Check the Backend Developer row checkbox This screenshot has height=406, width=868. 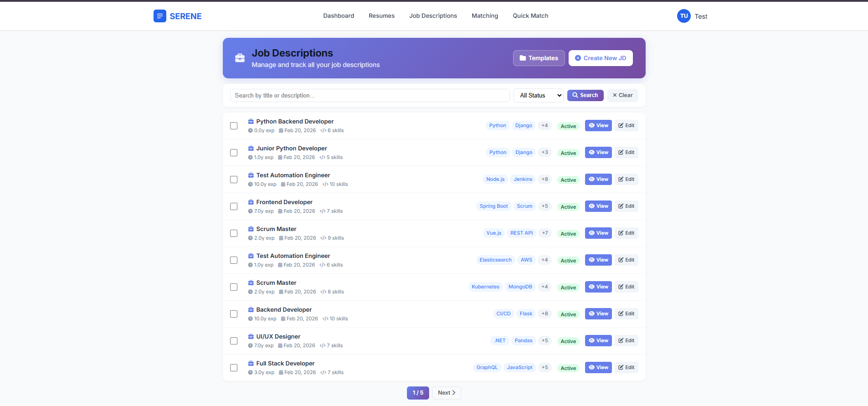coord(234,314)
